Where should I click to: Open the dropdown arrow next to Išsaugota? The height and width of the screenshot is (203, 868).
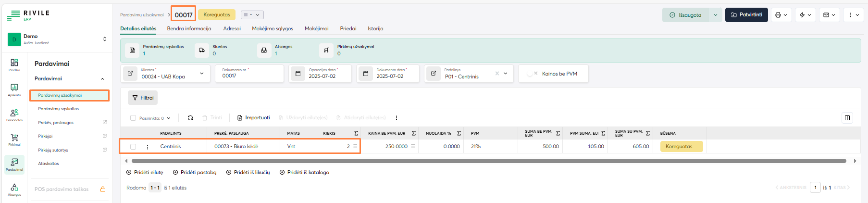715,15
